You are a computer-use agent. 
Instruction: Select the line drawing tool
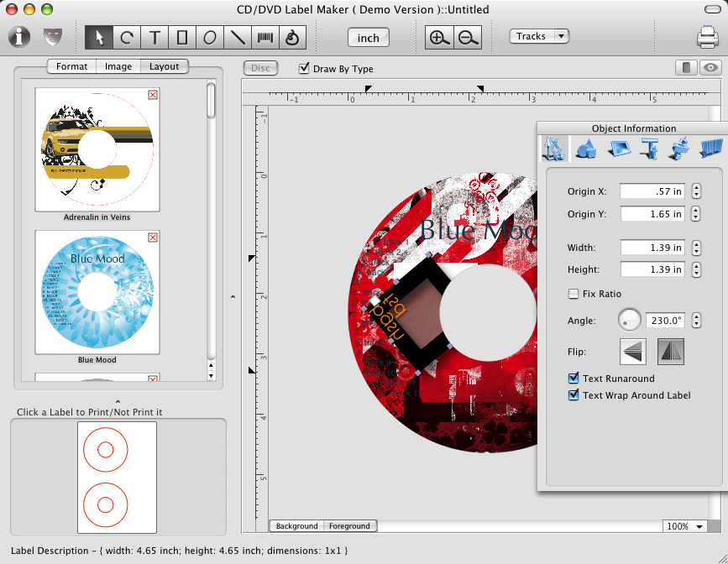pos(238,38)
